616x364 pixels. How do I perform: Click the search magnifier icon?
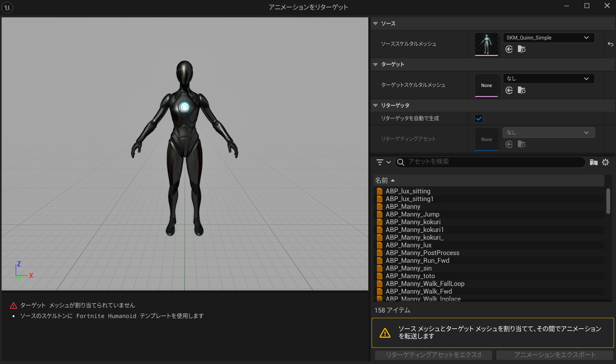point(401,162)
